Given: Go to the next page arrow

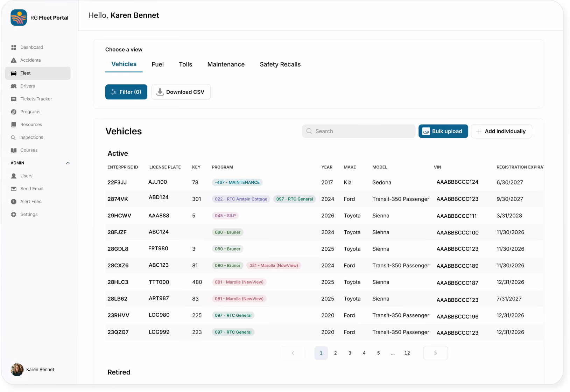Looking at the screenshot, I should [x=435, y=353].
